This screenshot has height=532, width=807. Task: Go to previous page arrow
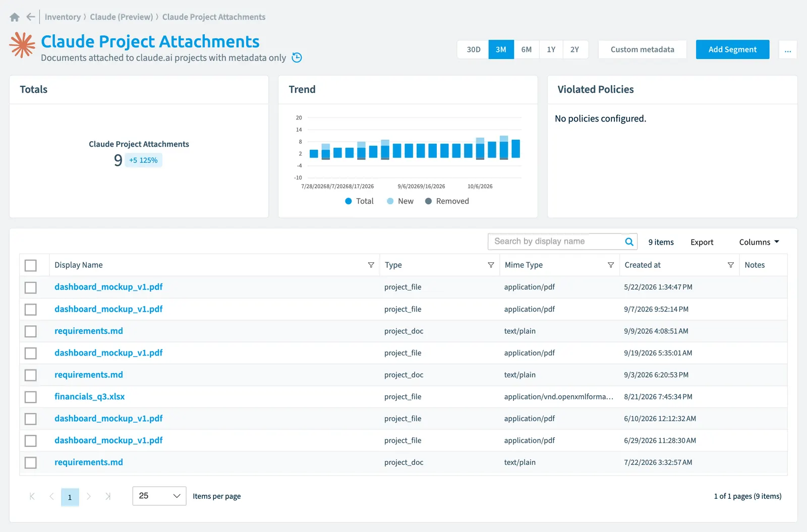pos(51,496)
